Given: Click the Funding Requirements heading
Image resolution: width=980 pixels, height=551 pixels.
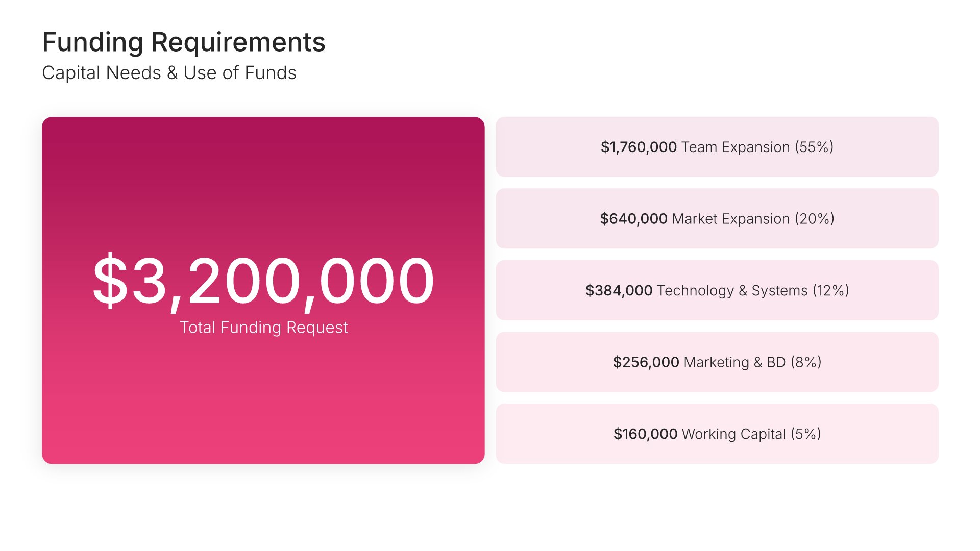Looking at the screenshot, I should click(184, 42).
